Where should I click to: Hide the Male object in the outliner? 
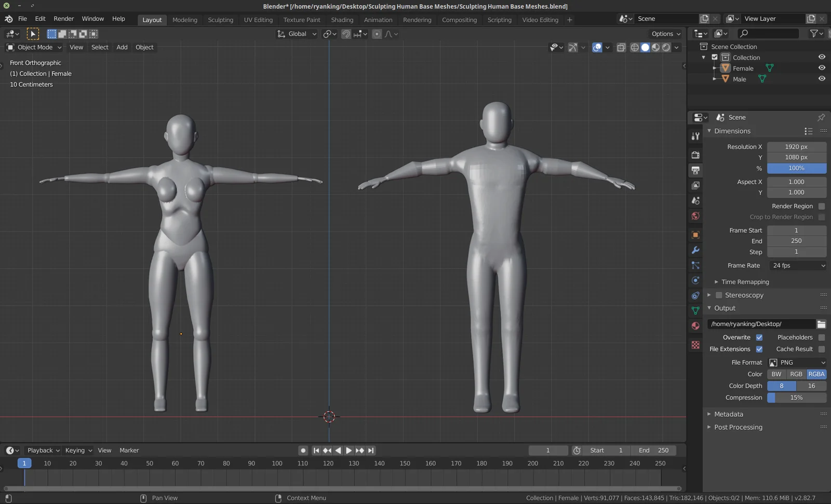pos(822,78)
